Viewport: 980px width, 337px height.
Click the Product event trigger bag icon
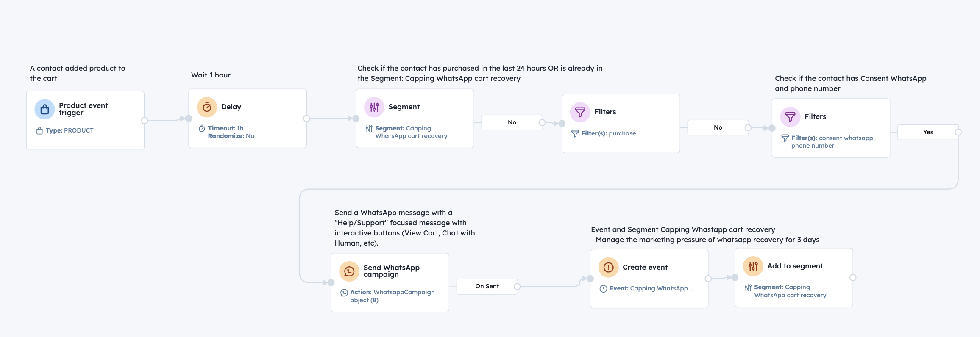pyautogui.click(x=45, y=110)
